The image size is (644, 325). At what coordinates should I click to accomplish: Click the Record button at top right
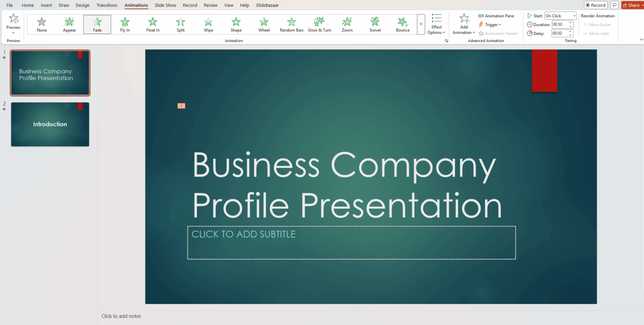[x=596, y=5]
